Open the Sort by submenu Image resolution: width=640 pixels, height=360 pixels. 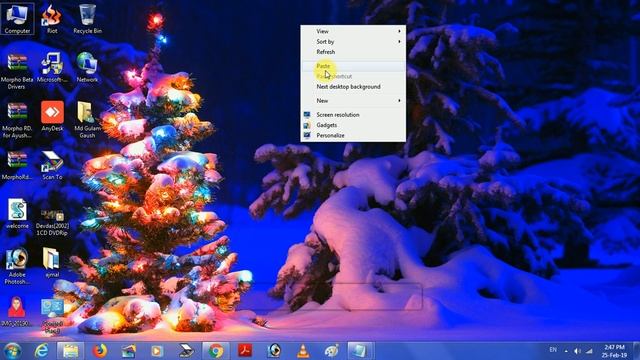(x=353, y=42)
